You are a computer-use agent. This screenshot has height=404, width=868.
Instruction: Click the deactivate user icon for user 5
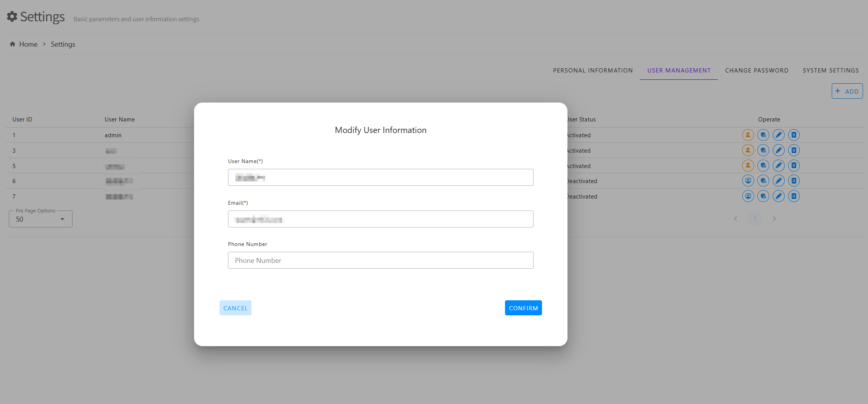coord(748,166)
